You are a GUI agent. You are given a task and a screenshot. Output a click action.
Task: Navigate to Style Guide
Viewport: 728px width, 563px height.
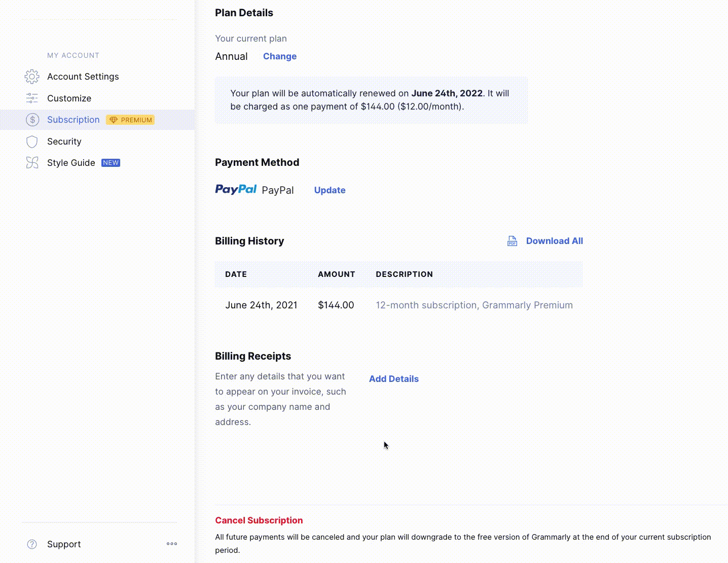71,163
